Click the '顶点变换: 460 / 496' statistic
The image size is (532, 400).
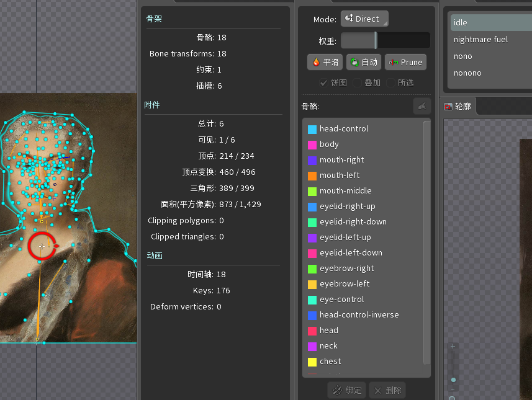(219, 172)
